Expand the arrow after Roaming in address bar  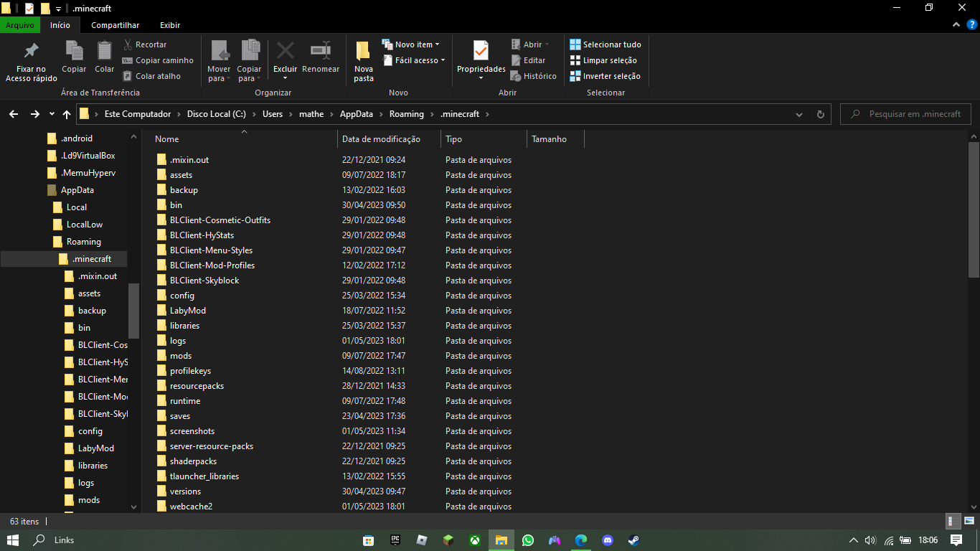(x=433, y=114)
